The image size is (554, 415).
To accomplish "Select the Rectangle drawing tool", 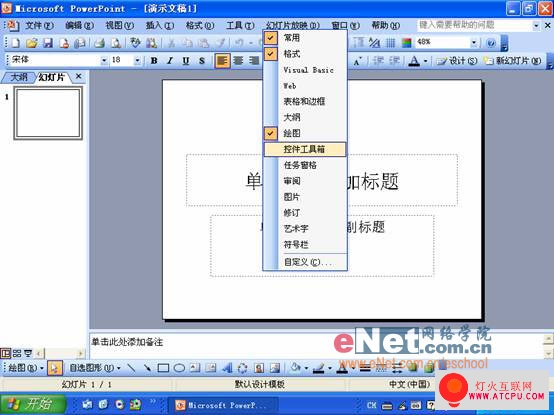I will [x=163, y=368].
